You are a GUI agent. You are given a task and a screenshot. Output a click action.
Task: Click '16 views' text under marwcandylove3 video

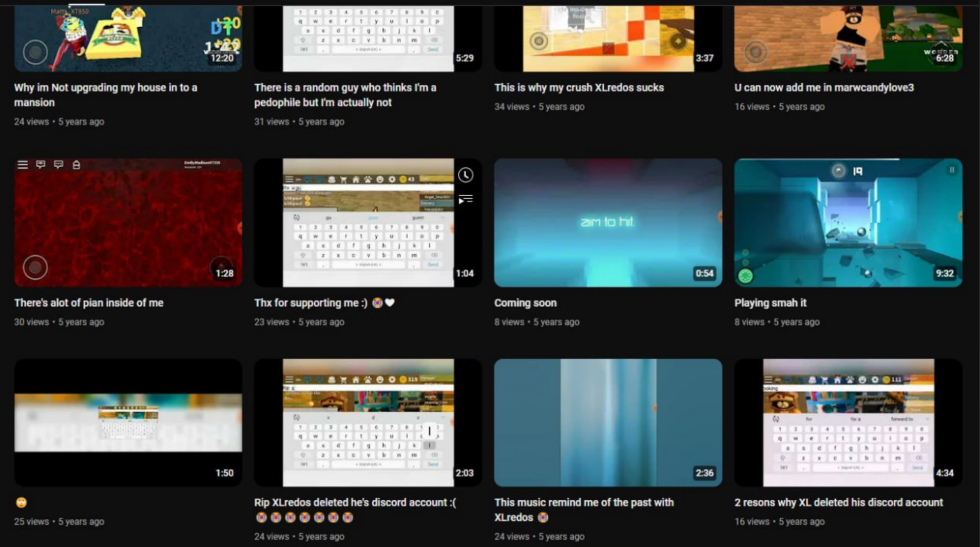click(752, 107)
